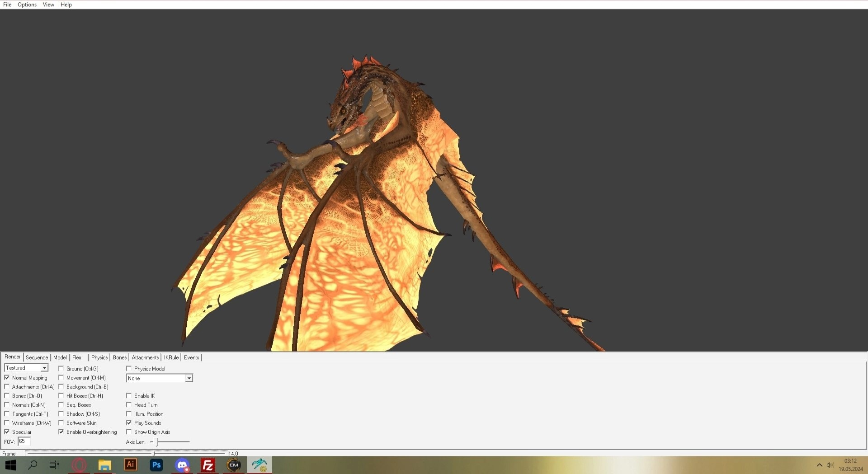
Task: Switch to the Render tab
Action: click(13, 357)
